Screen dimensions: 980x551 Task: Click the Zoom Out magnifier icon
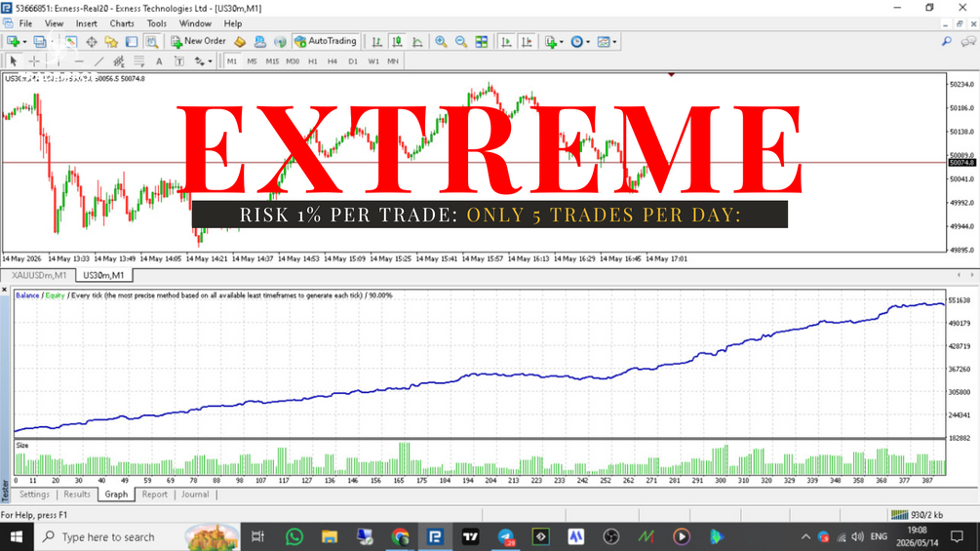coord(461,42)
